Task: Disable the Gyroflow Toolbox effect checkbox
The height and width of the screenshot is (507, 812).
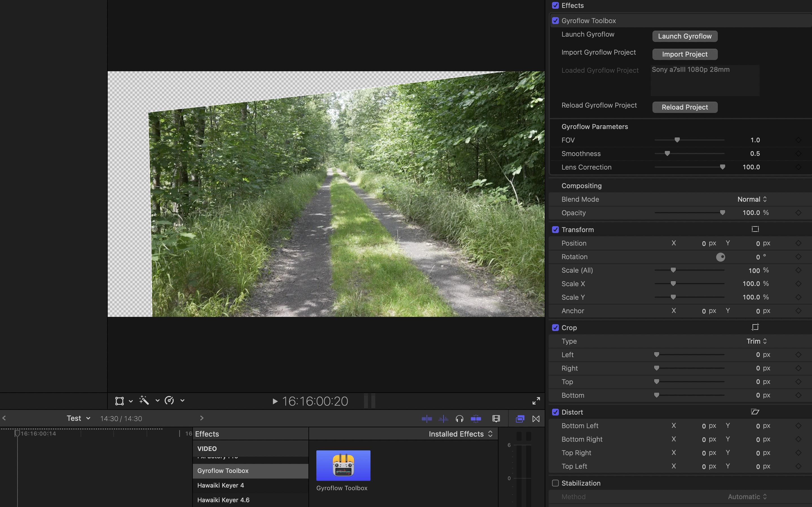Action: point(555,21)
